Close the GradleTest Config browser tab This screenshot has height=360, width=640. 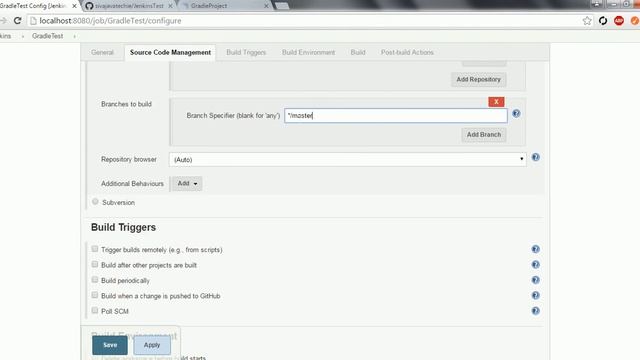coord(74,6)
